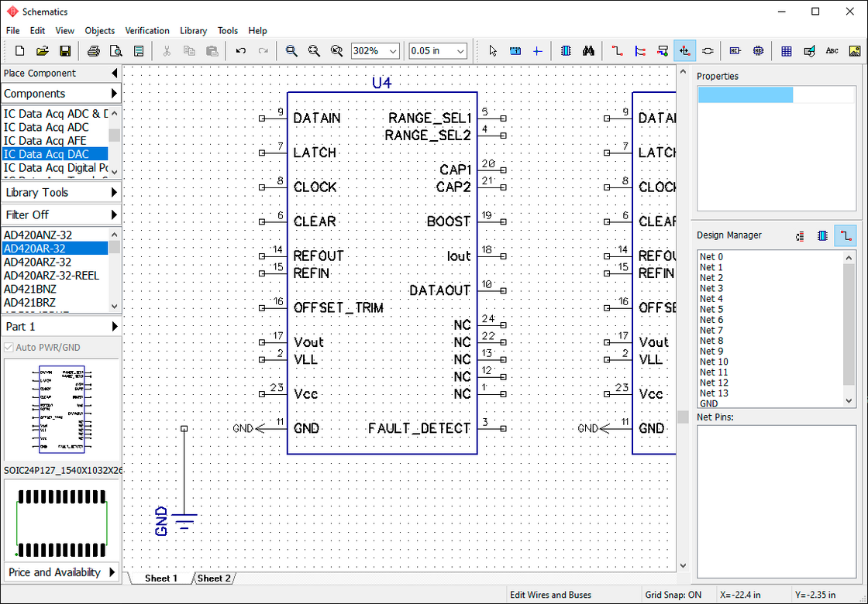Image resolution: width=868 pixels, height=604 pixels.
Task: Open the Verification menu
Action: [147, 30]
